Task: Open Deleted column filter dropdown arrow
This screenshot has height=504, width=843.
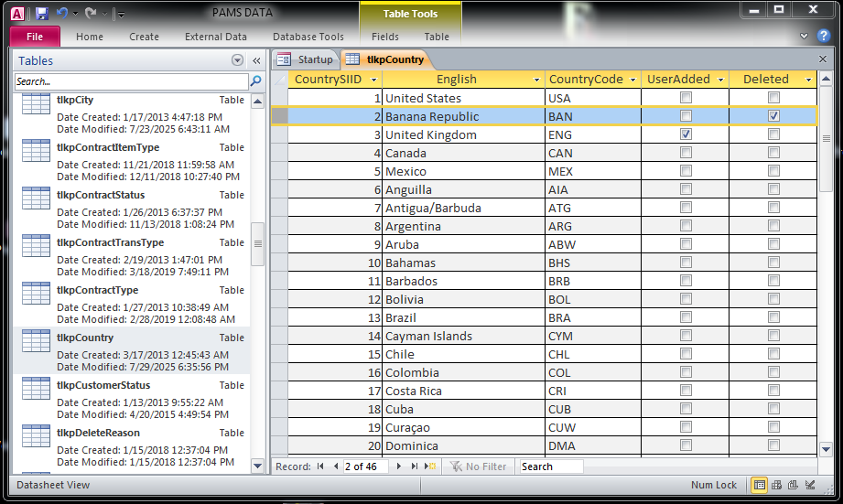Action: pos(808,80)
